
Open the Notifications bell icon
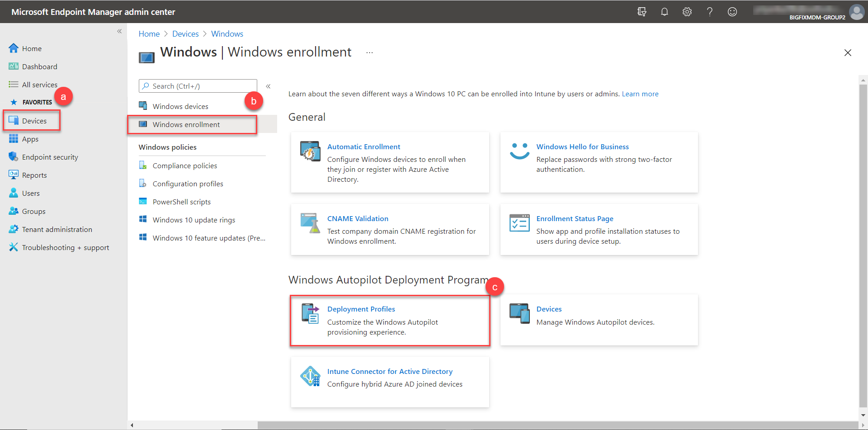665,12
